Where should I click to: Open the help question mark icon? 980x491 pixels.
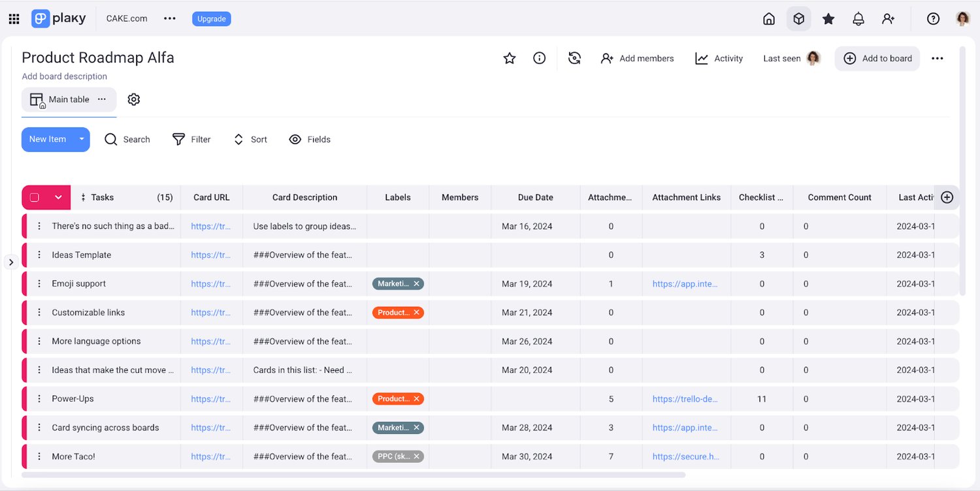[x=934, y=19]
